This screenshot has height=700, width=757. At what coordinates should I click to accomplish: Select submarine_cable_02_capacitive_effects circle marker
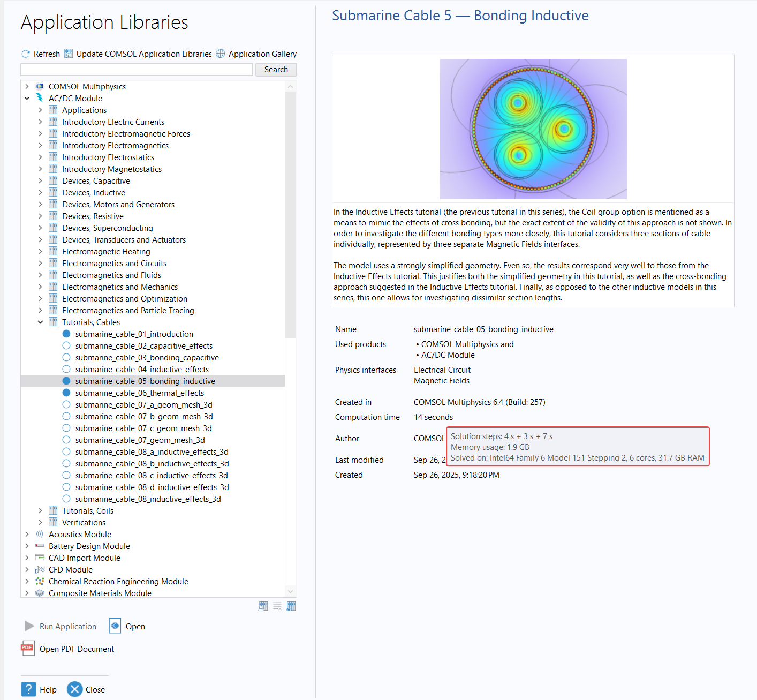(66, 345)
